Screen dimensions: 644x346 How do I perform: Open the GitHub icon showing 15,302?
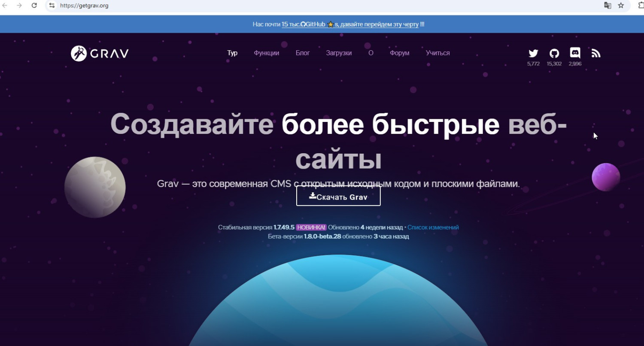(x=554, y=53)
